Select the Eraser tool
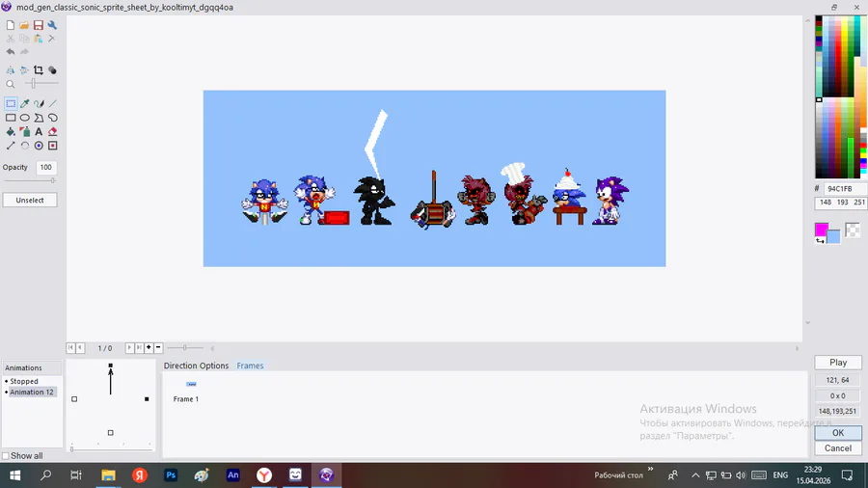Screen dimensions: 868x488 (x=53, y=132)
